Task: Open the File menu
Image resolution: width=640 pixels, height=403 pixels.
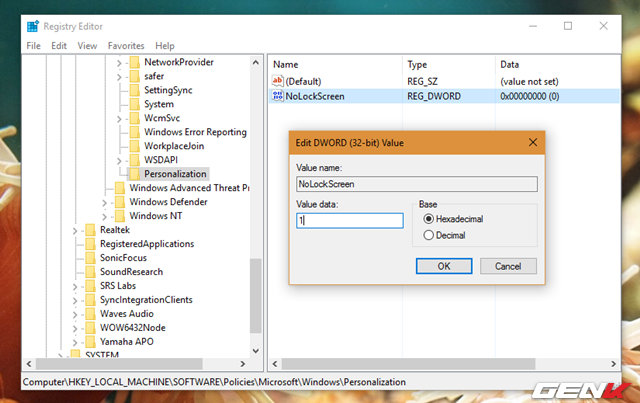Action: pos(33,46)
